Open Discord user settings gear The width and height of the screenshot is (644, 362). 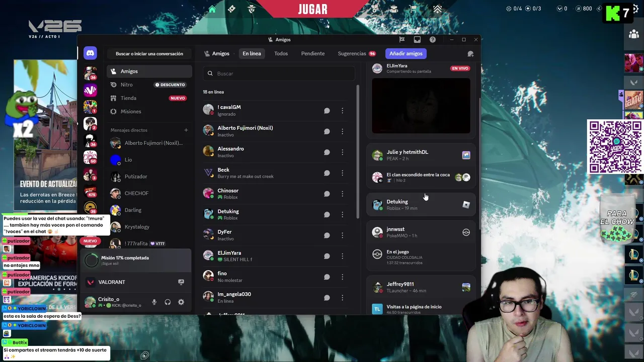(x=181, y=302)
